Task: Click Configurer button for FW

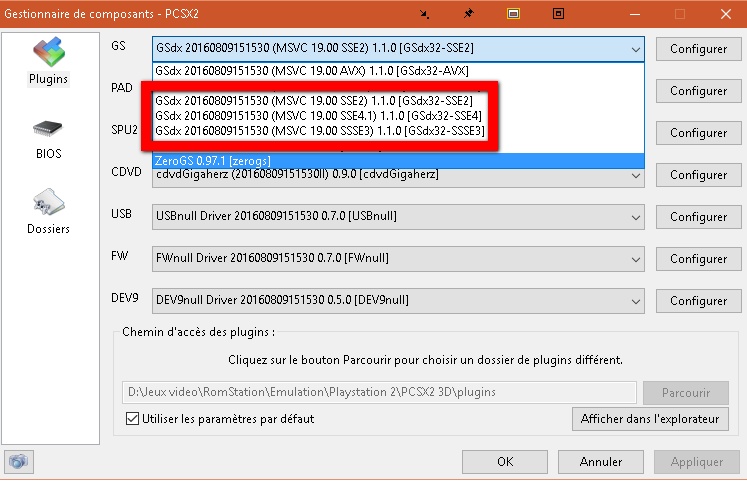Action: 698,259
